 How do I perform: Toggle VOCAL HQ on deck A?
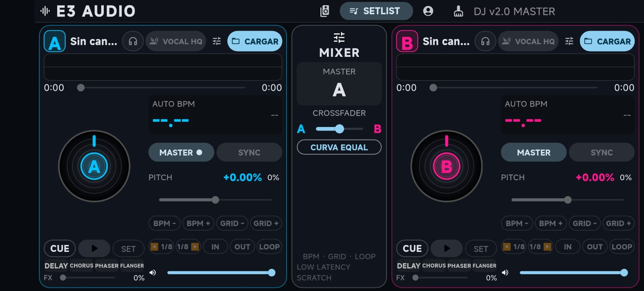tap(176, 41)
